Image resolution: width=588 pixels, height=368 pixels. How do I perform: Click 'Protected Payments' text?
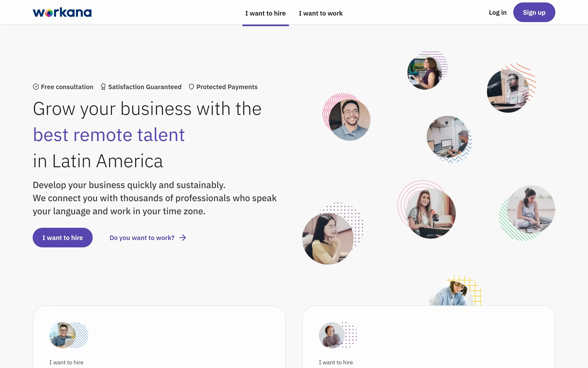pyautogui.click(x=227, y=87)
